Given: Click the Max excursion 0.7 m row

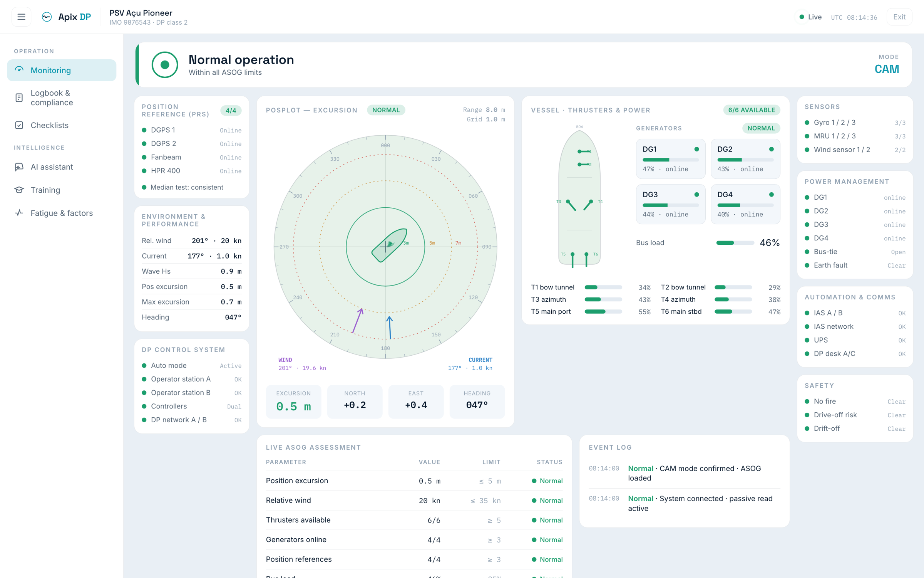Looking at the screenshot, I should pyautogui.click(x=191, y=302).
